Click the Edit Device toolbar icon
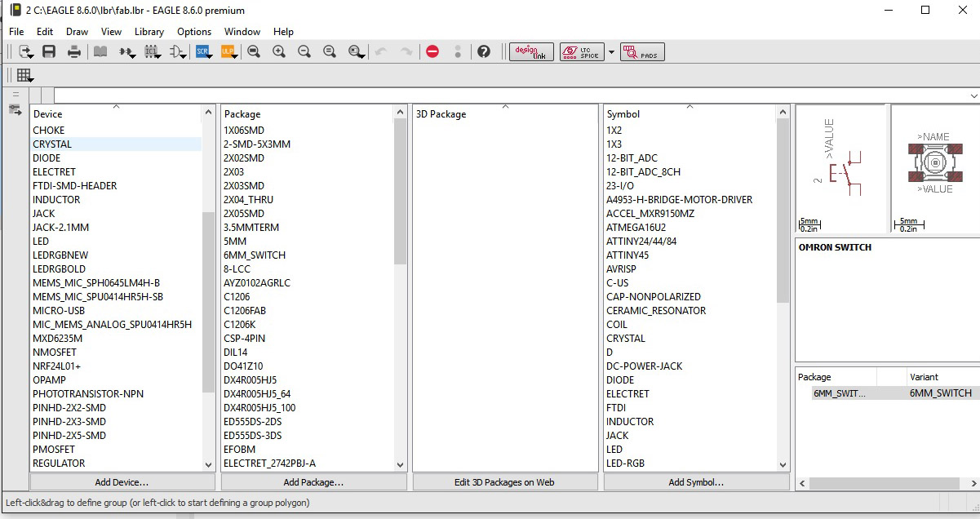 [x=126, y=51]
